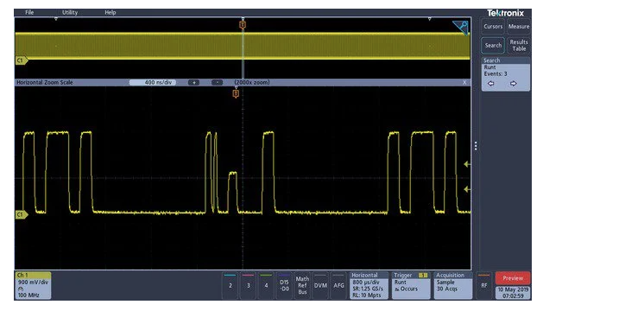Go to previous Runt search event arrow
The image size is (644, 311).
point(491,84)
